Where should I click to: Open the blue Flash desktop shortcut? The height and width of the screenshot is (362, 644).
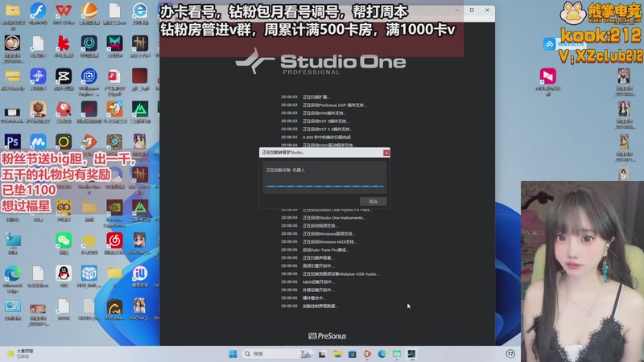click(38, 11)
